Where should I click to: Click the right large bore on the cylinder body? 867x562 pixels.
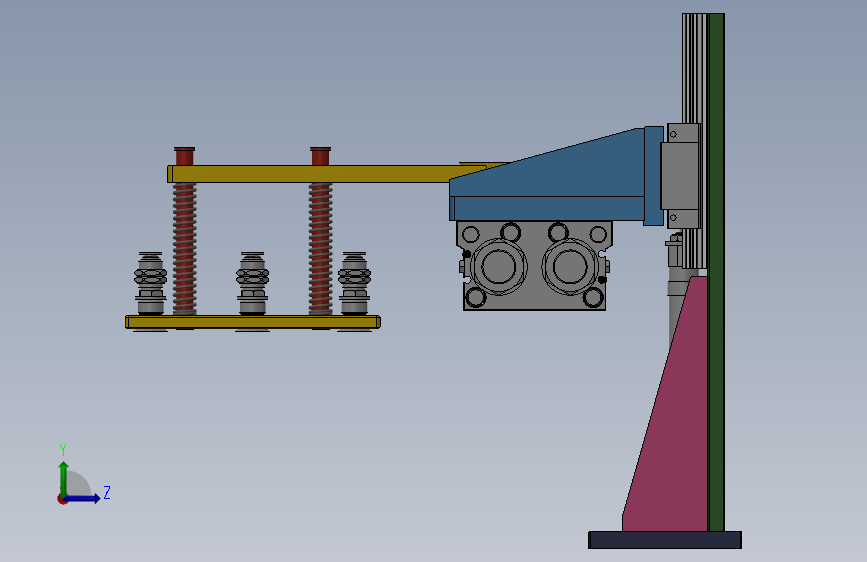coord(570,267)
